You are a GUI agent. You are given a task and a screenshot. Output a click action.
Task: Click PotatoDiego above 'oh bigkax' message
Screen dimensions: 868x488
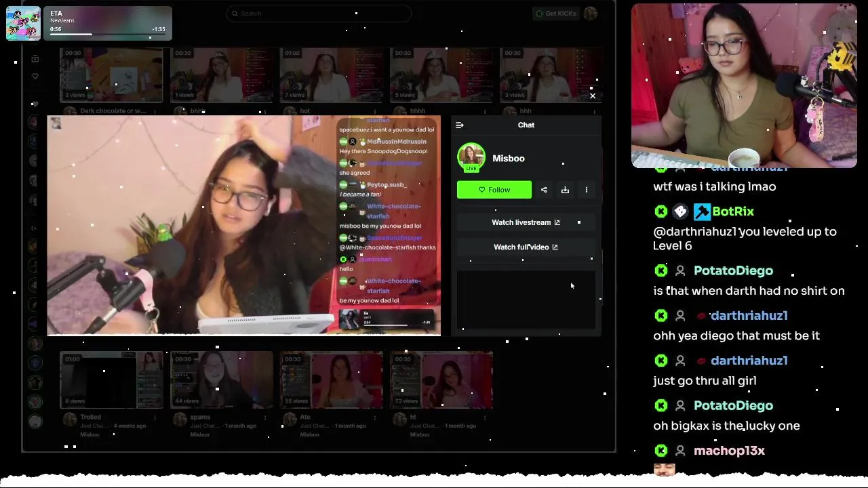tap(733, 405)
